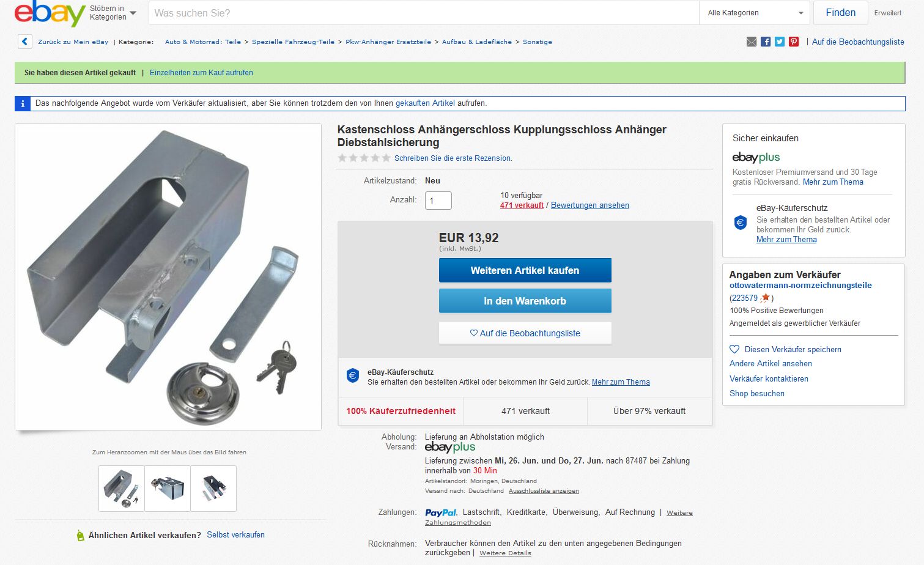
Task: Click In den Warenkorb button
Action: point(525,301)
